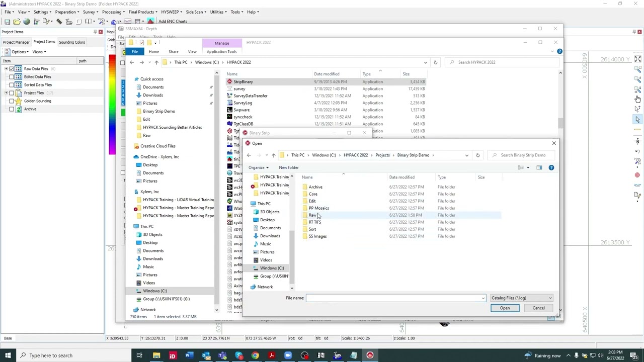Select Creative Cloud Files in Explorer sidebar

click(157, 146)
